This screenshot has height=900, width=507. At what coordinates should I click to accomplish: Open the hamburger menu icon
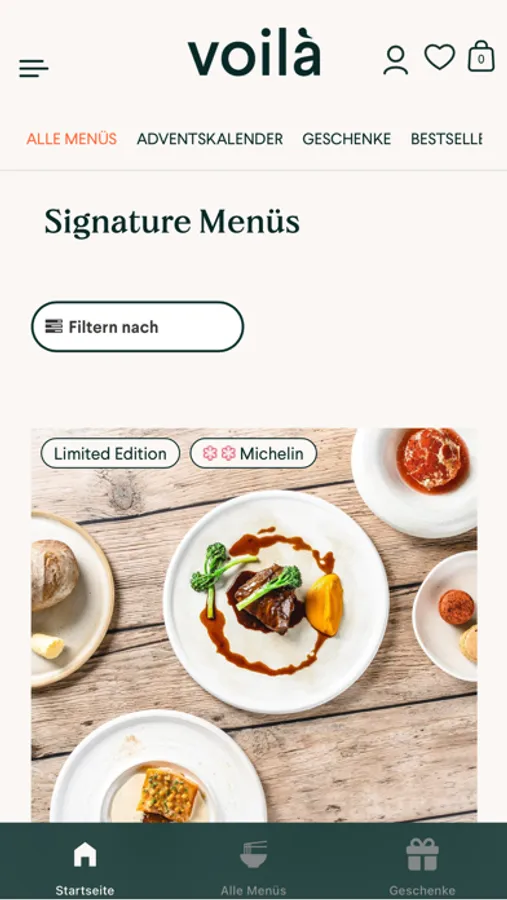[33, 68]
